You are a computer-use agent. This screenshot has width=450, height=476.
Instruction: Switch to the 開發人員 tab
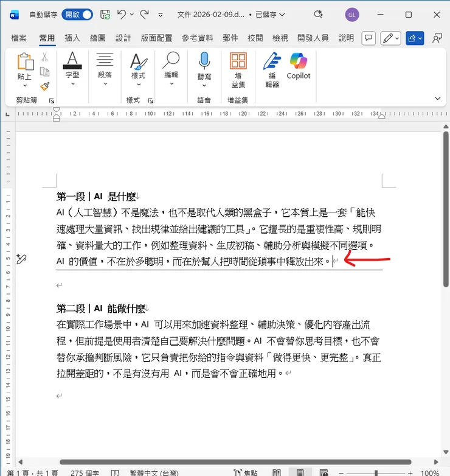313,38
